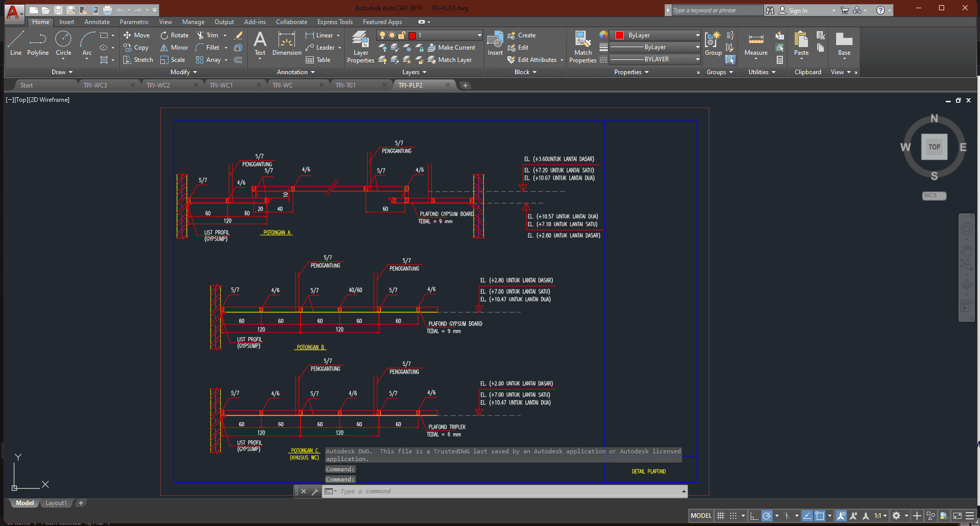Image resolution: width=980 pixels, height=526 pixels.
Task: Toggle drawing grid display in status bar
Action: coord(720,516)
